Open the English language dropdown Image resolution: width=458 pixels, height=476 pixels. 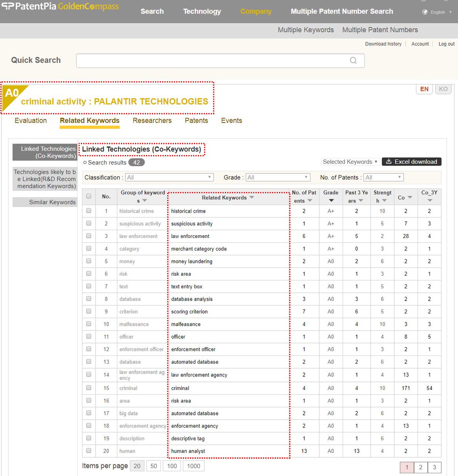(441, 12)
